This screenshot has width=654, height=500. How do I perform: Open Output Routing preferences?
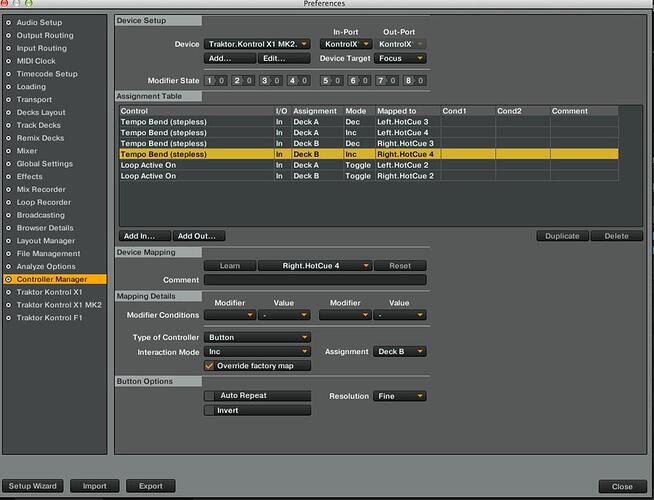pos(45,35)
